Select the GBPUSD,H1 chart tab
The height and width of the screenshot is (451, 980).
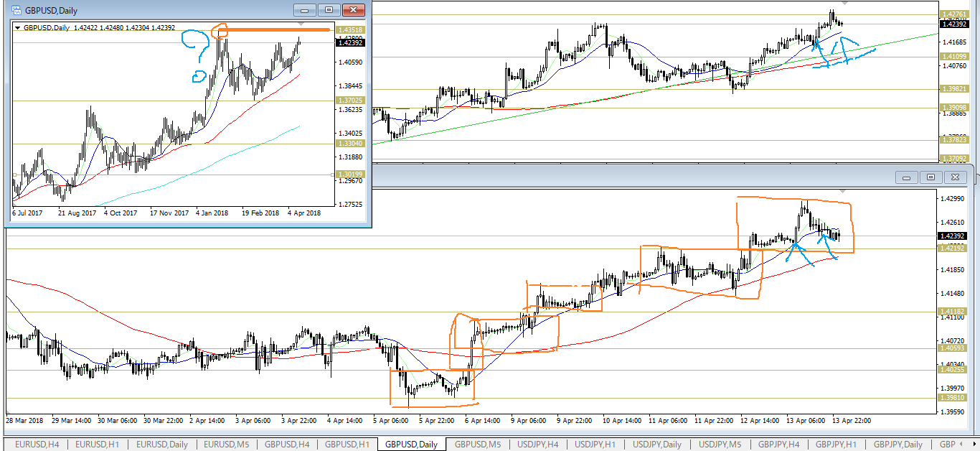click(347, 445)
